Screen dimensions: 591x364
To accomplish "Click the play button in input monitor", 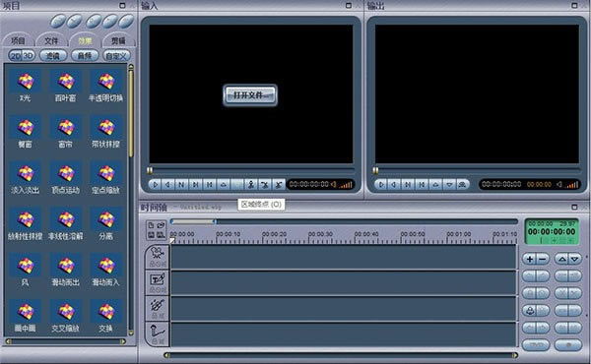I will tap(155, 184).
